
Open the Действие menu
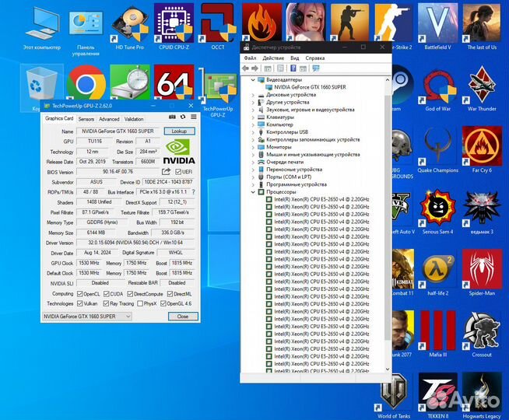(x=273, y=58)
